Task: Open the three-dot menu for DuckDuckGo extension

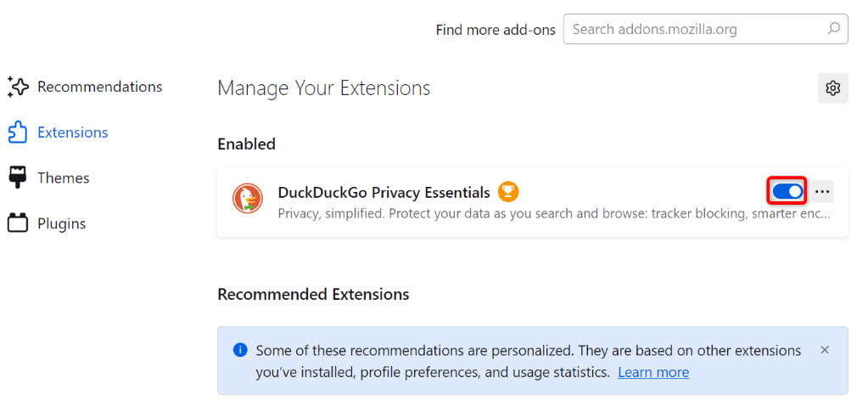Action: (x=822, y=192)
